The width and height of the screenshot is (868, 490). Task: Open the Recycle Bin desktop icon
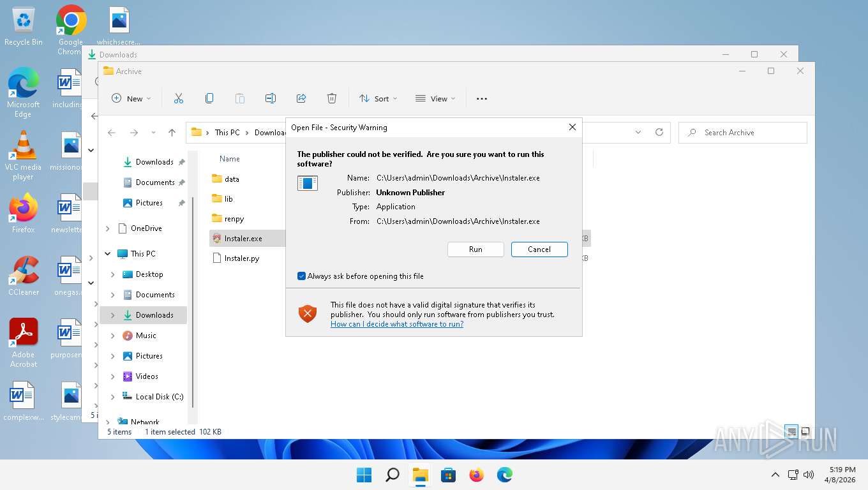pyautogui.click(x=24, y=27)
